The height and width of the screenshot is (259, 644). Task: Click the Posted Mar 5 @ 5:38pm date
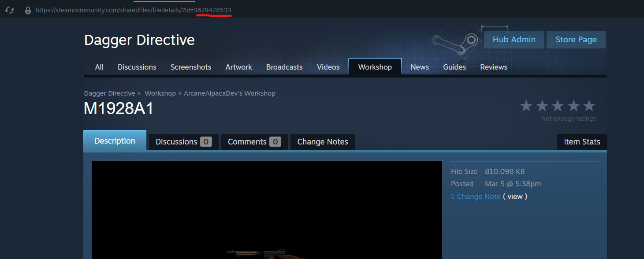(513, 184)
